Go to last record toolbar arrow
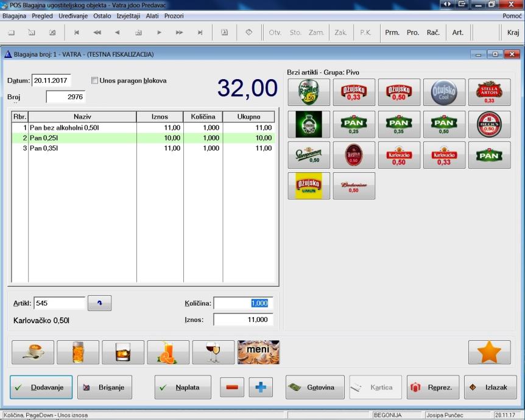Viewport: 525px width, 420px height. coord(200,32)
